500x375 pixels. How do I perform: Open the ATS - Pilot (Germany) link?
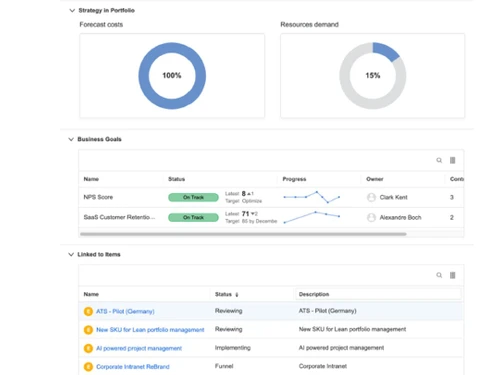coord(125,311)
